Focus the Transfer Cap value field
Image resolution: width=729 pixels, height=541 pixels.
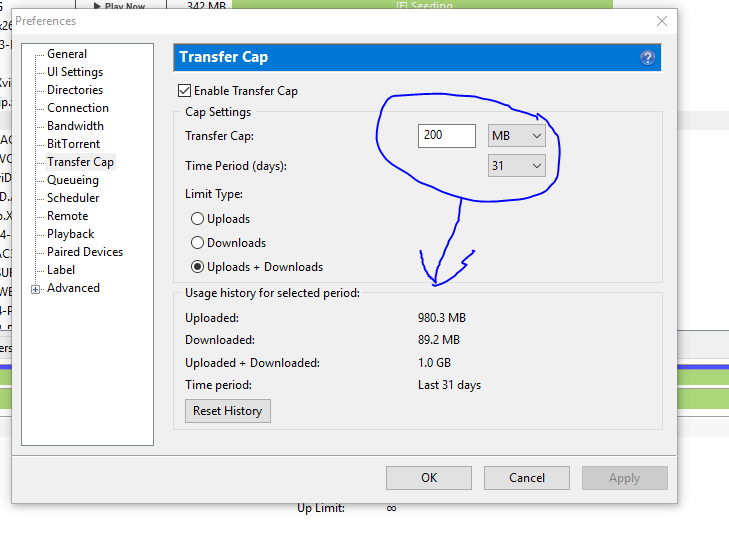446,136
